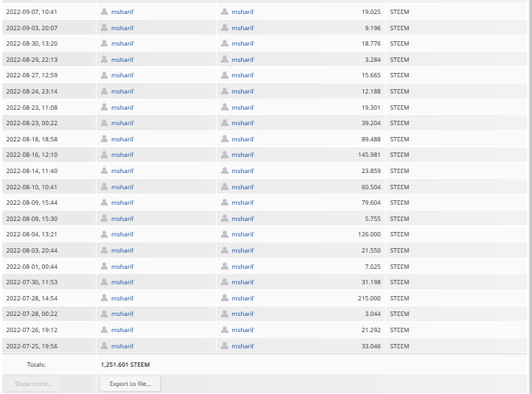Viewport: 532px width, 394px height.
Task: Click sender user icon in 2022-08-01, 00:44 row
Action: pos(104,266)
